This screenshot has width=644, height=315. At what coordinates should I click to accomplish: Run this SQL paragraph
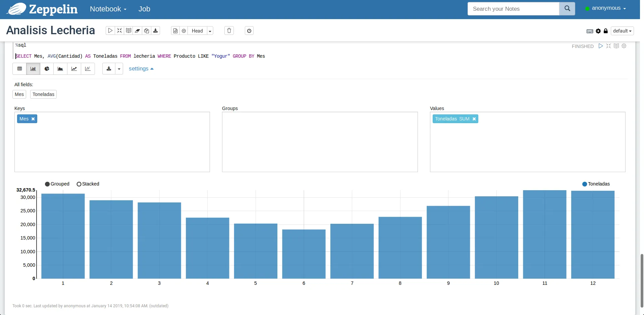[x=601, y=46]
